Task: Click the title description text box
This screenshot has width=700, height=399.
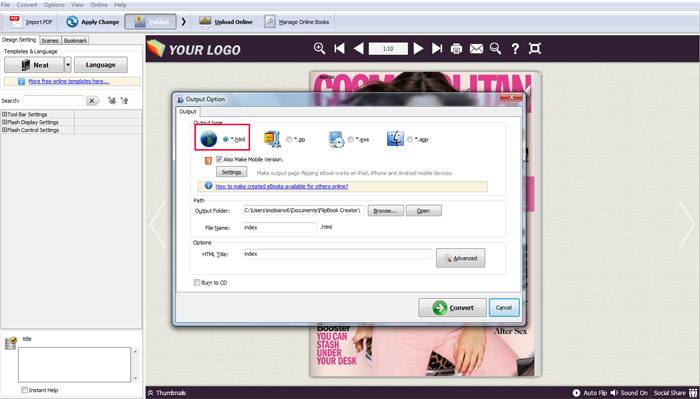Action: [75, 365]
